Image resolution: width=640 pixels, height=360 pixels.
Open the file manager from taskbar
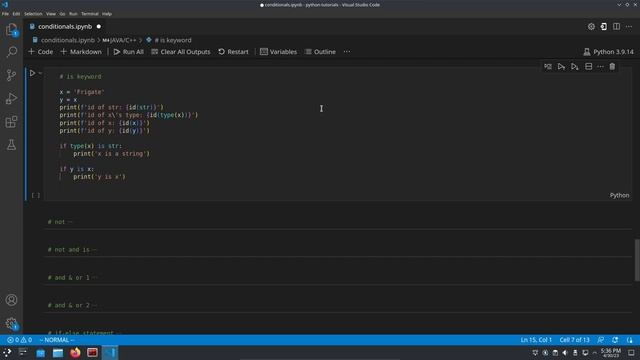pos(58,353)
